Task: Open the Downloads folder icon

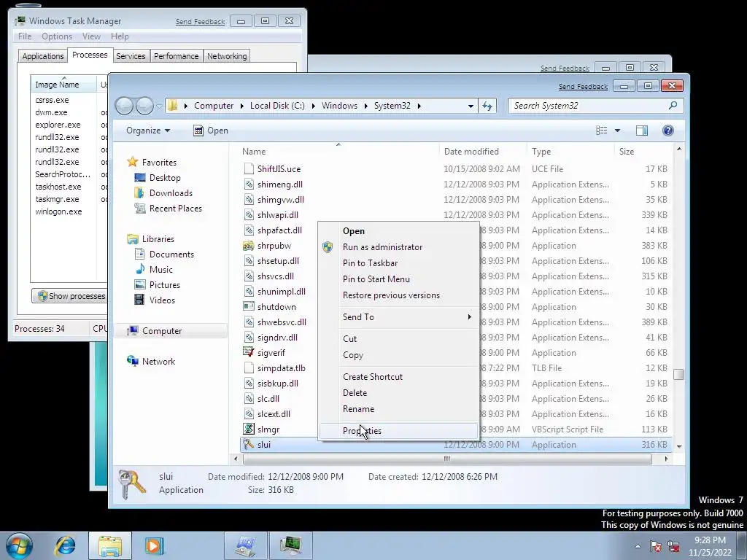Action: click(139, 192)
